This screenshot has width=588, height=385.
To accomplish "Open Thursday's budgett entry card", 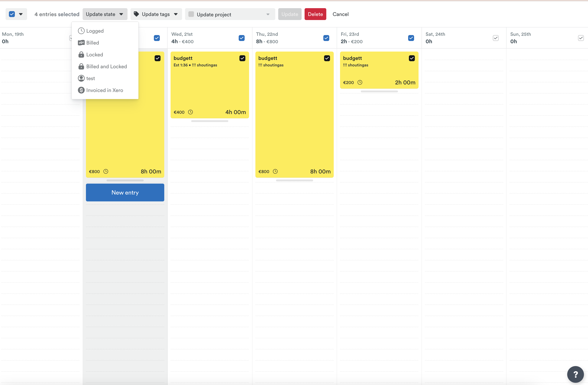I will pos(294,116).
